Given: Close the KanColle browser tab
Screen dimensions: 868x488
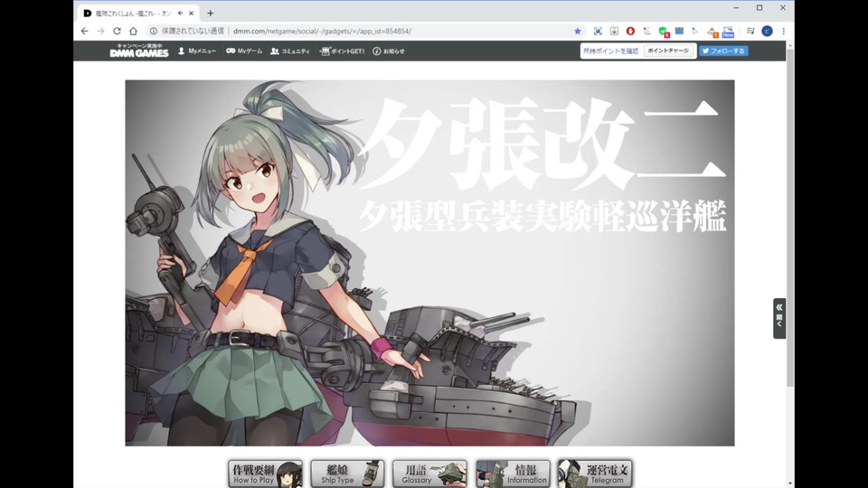Looking at the screenshot, I should [x=191, y=14].
